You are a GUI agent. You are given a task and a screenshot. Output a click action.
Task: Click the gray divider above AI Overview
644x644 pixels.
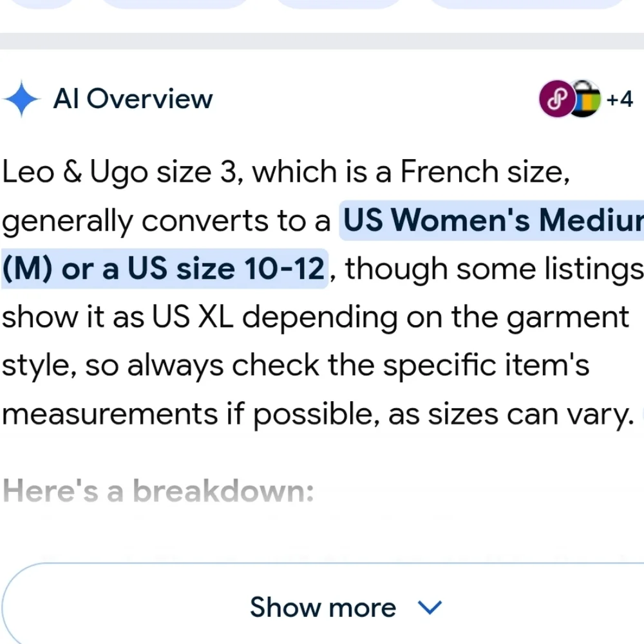pyautogui.click(x=322, y=41)
